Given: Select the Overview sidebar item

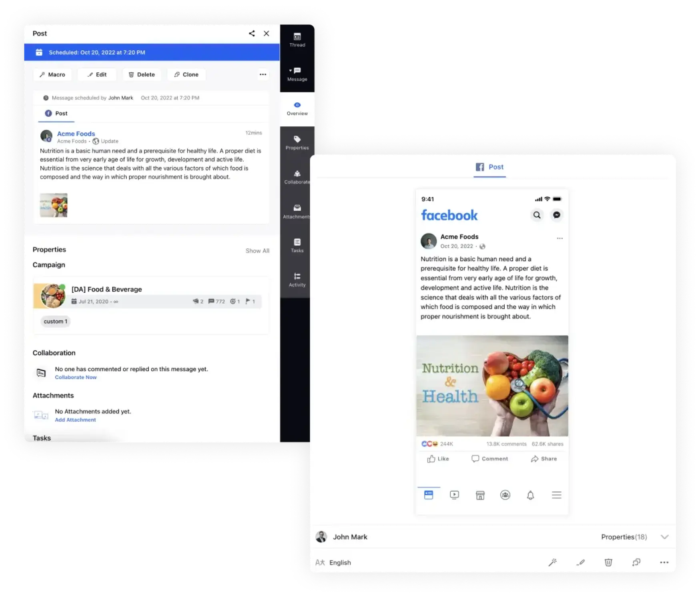Looking at the screenshot, I should [297, 109].
